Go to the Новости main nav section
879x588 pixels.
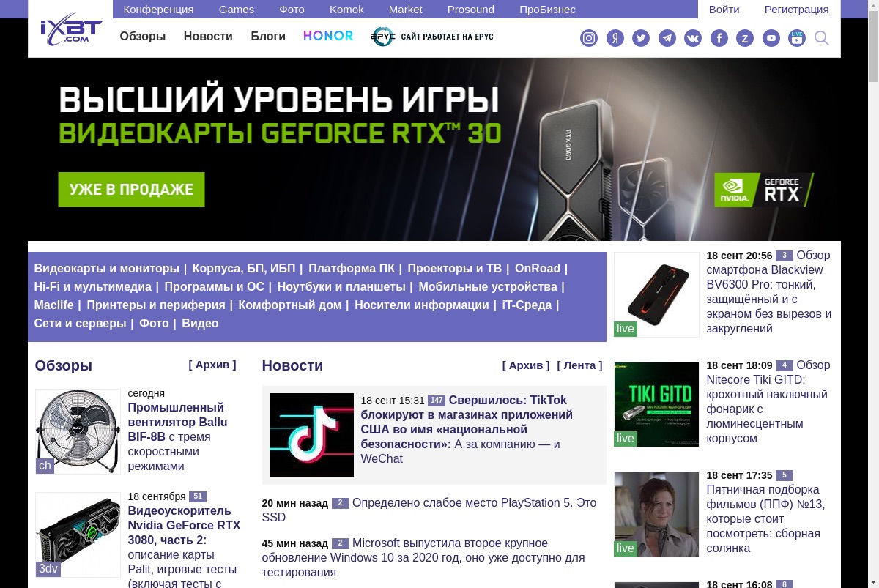208,36
